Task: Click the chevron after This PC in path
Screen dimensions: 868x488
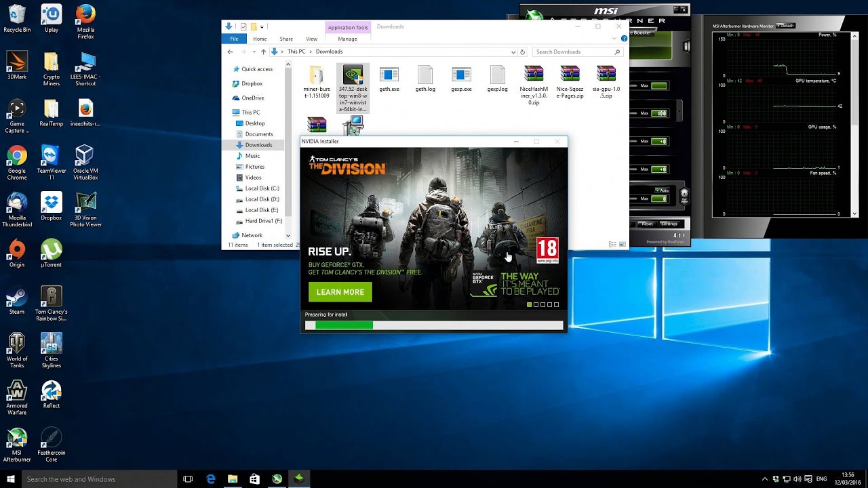Action: click(x=311, y=52)
